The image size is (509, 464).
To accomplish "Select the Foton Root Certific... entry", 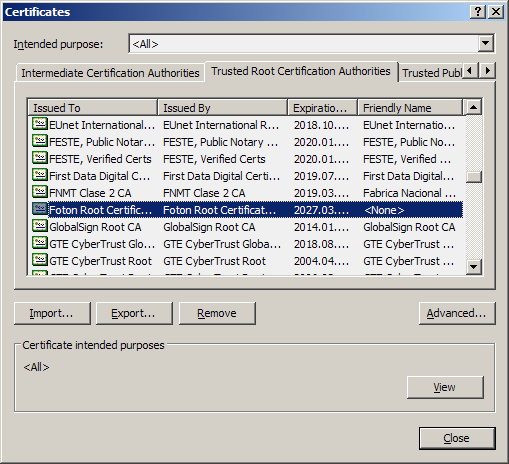I will [x=100, y=210].
